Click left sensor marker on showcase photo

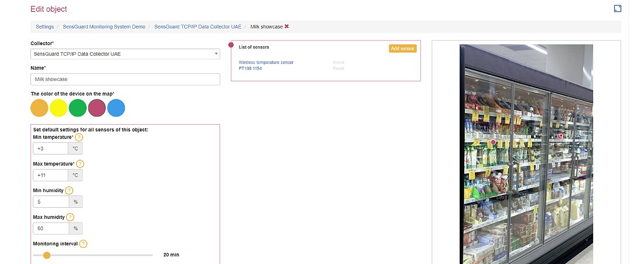[493, 142]
